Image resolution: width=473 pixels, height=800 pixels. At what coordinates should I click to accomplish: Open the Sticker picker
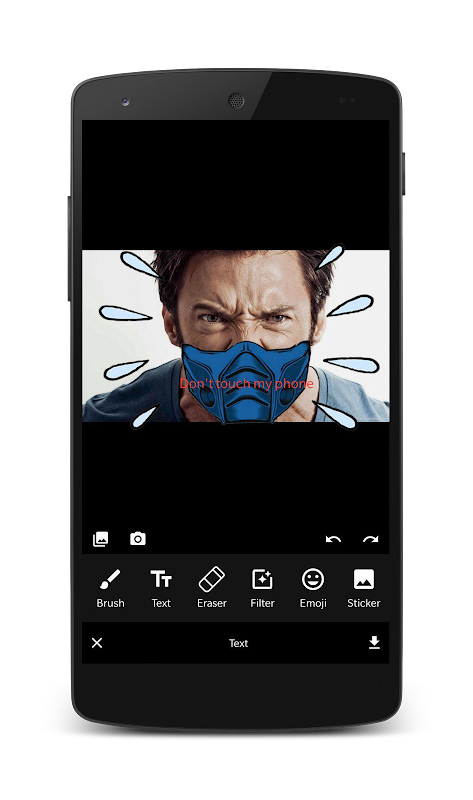(x=363, y=588)
